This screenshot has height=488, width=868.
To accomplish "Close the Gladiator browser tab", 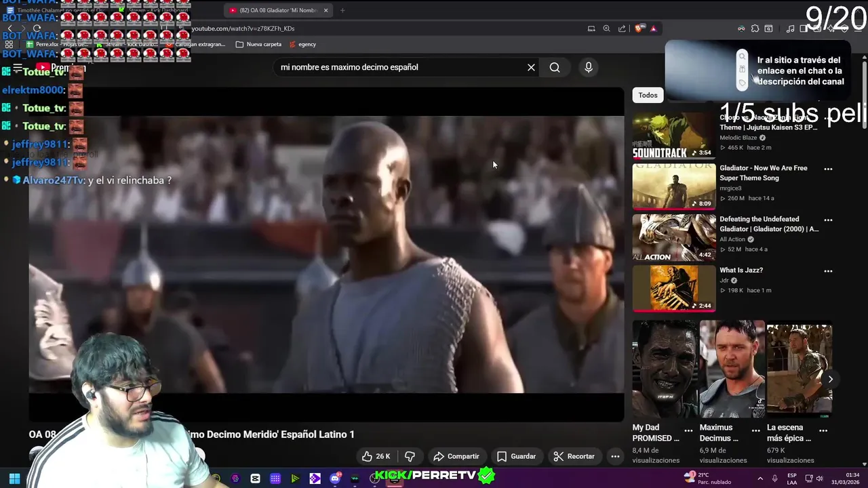I will [x=325, y=10].
